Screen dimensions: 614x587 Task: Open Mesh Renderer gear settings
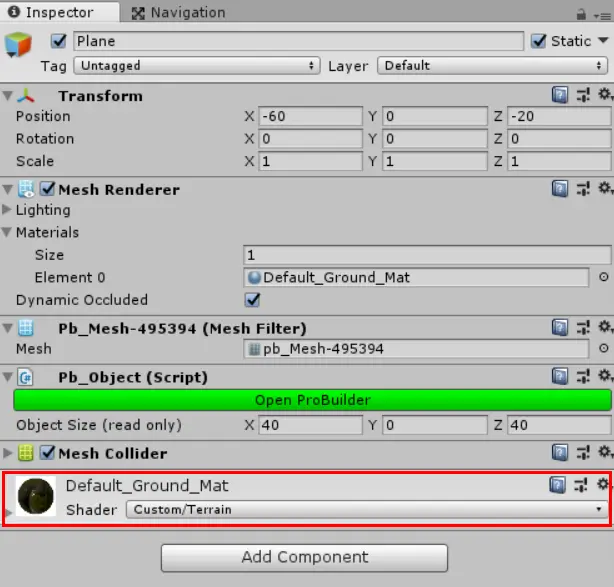[x=605, y=188]
